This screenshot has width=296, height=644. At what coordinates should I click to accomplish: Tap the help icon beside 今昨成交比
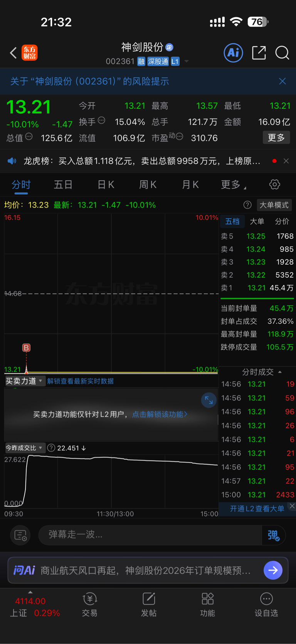pyautogui.click(x=51, y=448)
